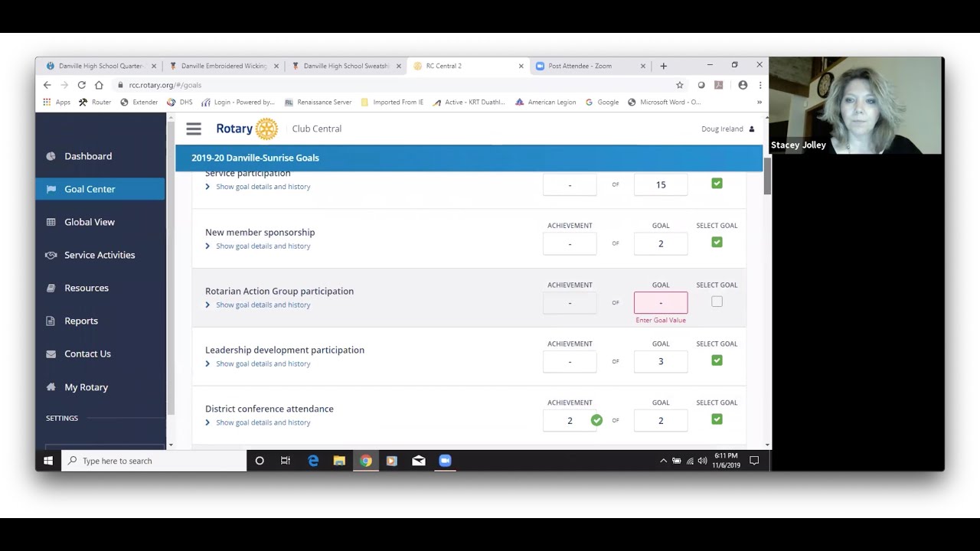Click Rotarian Action Group goal input field
This screenshot has height=551, width=980.
click(x=661, y=302)
